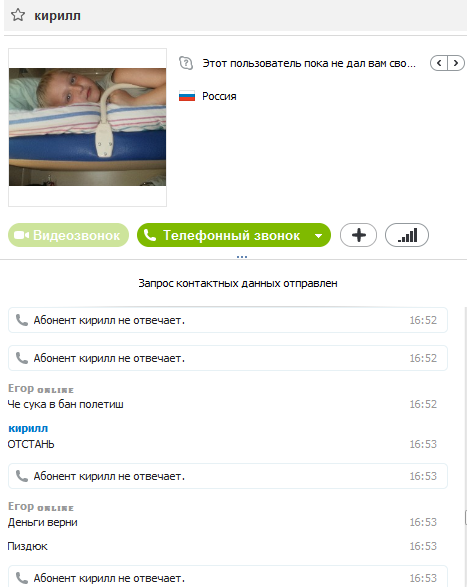Click phone icon in first 16:53 missed call notice

click(x=22, y=476)
